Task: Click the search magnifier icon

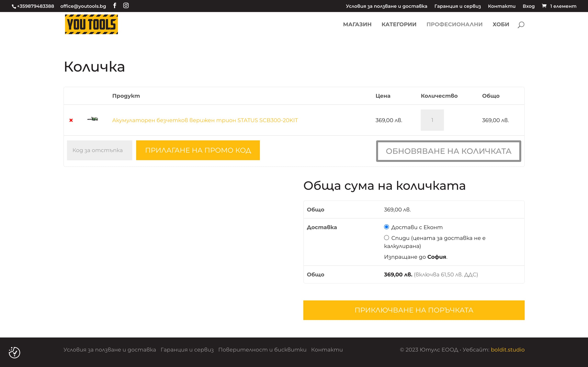Action: click(x=521, y=25)
